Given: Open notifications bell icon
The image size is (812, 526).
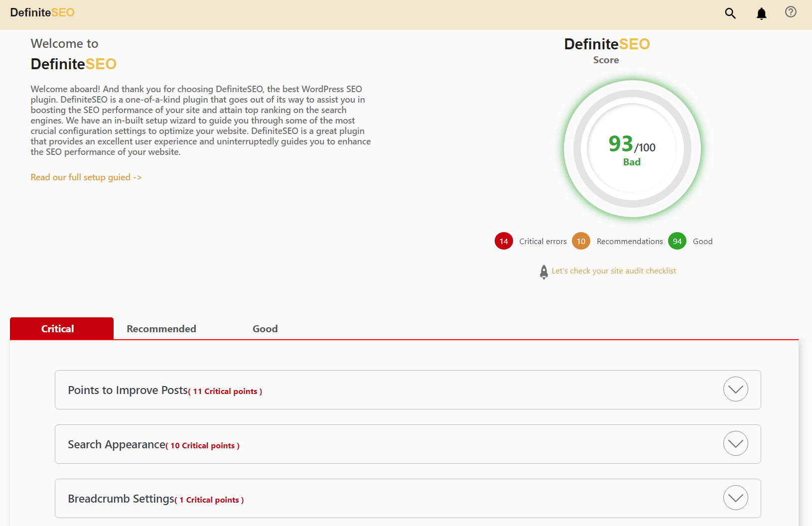Looking at the screenshot, I should click(x=761, y=13).
